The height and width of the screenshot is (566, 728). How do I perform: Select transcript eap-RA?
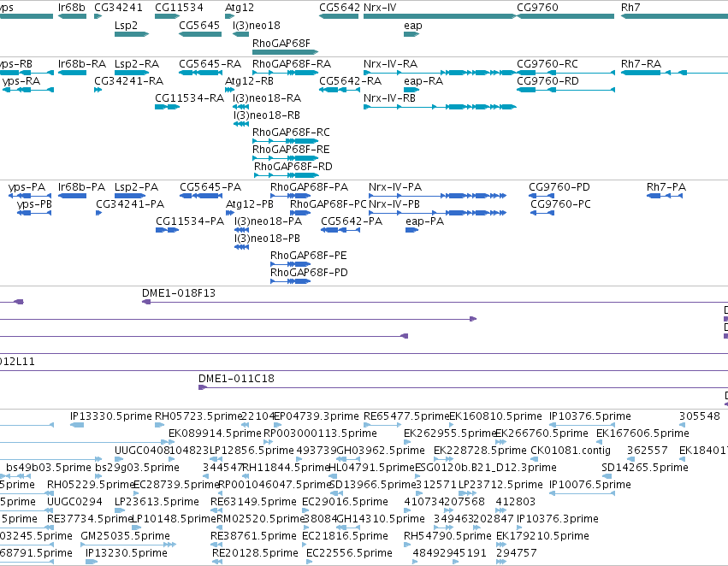(x=423, y=82)
